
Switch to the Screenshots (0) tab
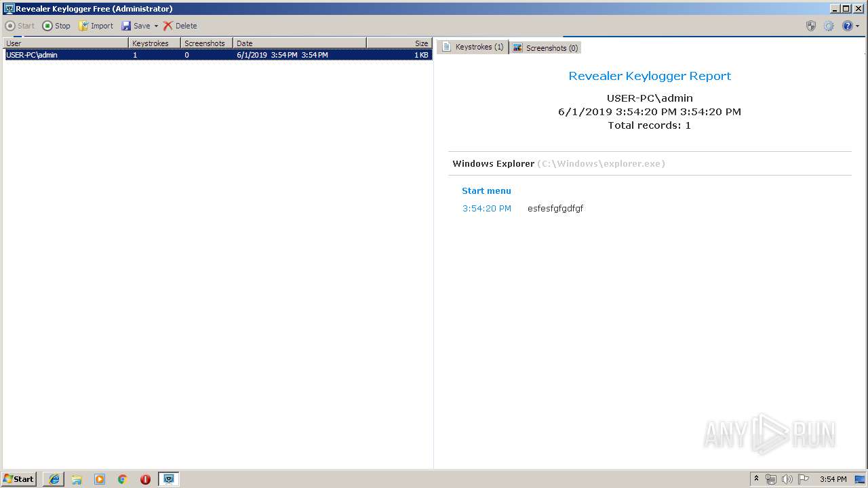[545, 47]
